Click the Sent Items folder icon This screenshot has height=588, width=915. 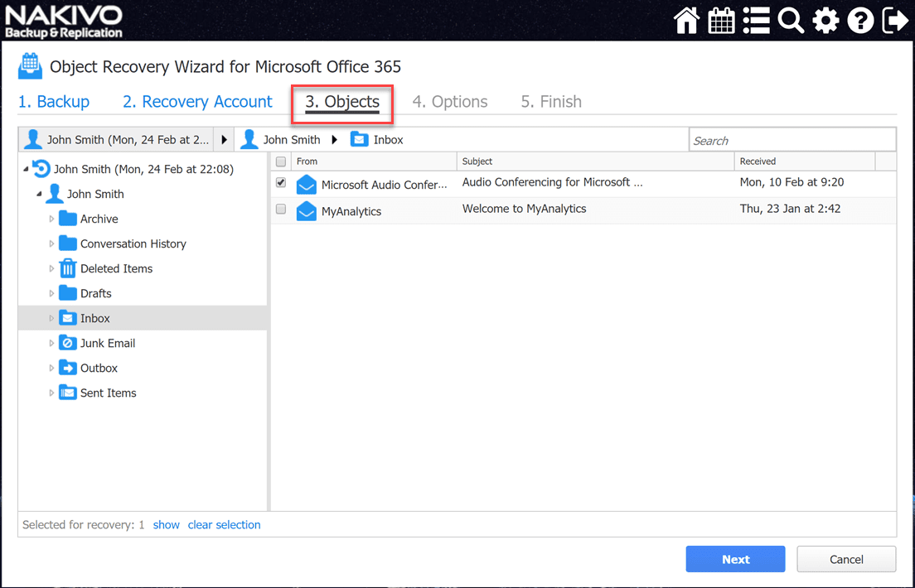(x=68, y=393)
